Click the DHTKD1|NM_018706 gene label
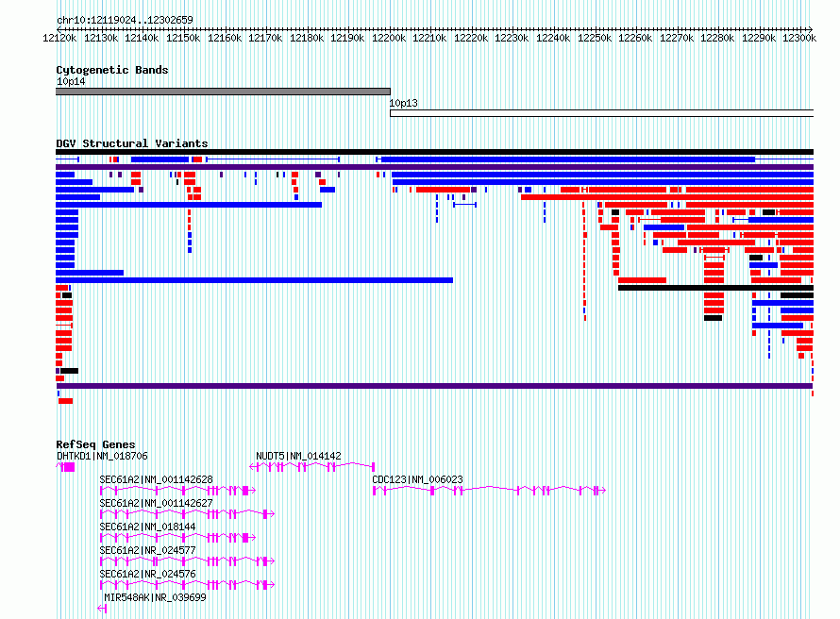Viewport: 840px width, 619px height. [102, 456]
